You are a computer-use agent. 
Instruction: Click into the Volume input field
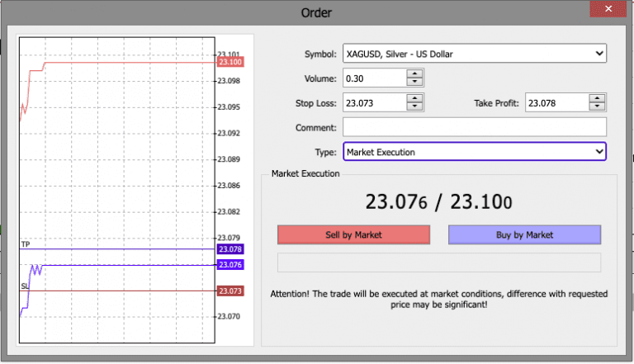pyautogui.click(x=373, y=78)
